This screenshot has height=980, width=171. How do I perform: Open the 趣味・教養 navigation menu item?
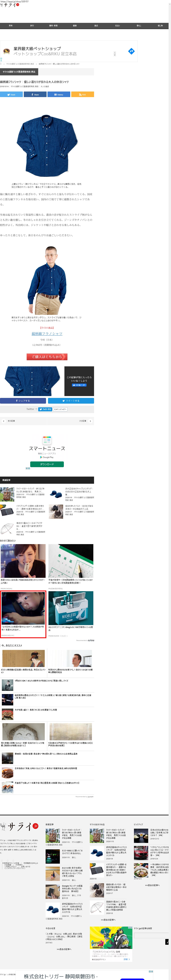pos(53,26)
